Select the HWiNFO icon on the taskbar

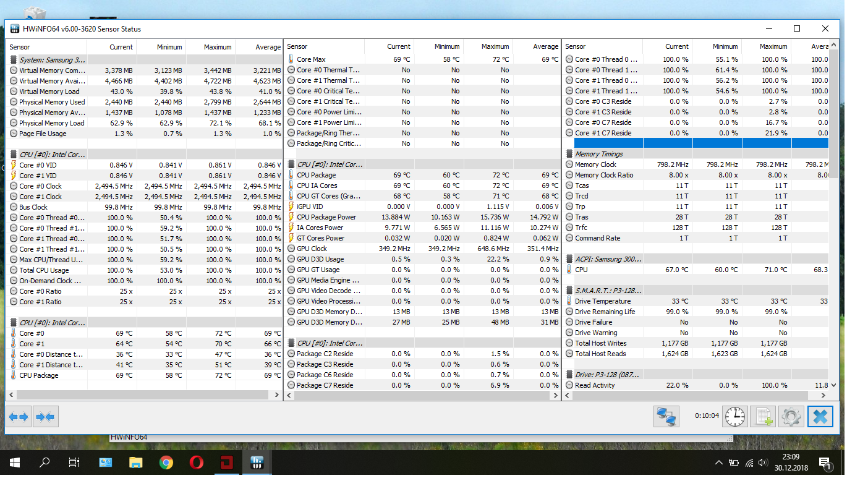(x=257, y=463)
